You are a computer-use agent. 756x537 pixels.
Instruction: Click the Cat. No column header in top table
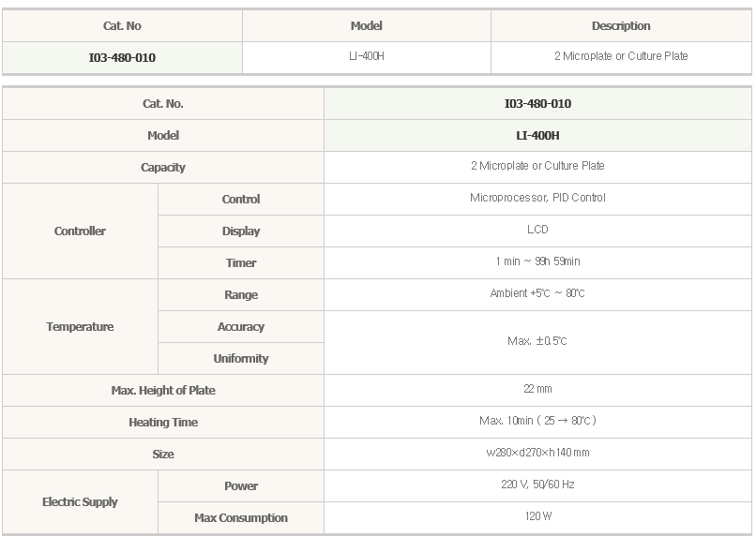click(122, 26)
